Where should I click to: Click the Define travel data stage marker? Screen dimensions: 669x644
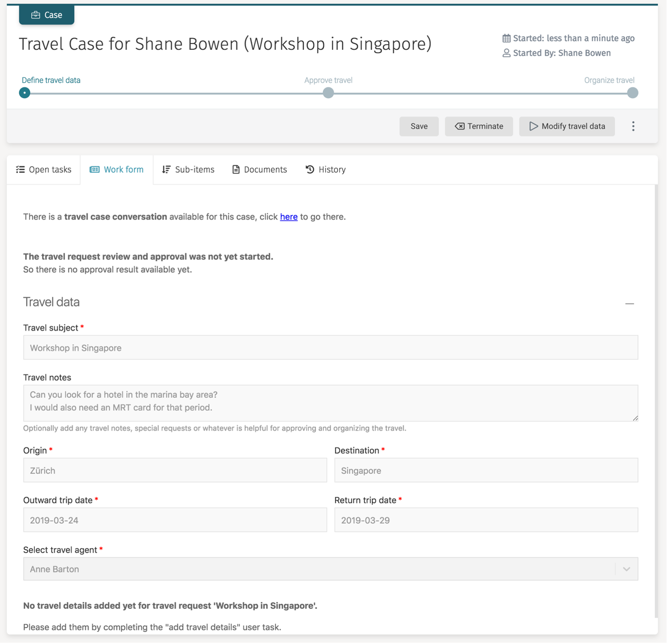pyautogui.click(x=25, y=93)
